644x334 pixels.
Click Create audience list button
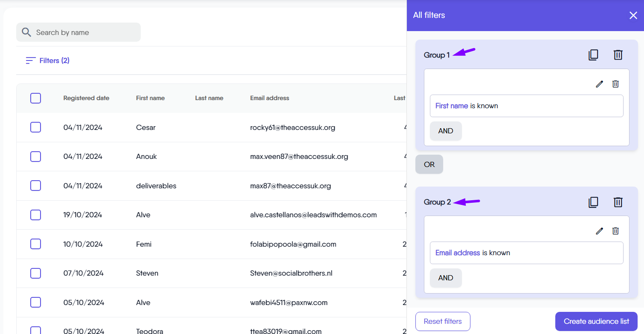[596, 322]
